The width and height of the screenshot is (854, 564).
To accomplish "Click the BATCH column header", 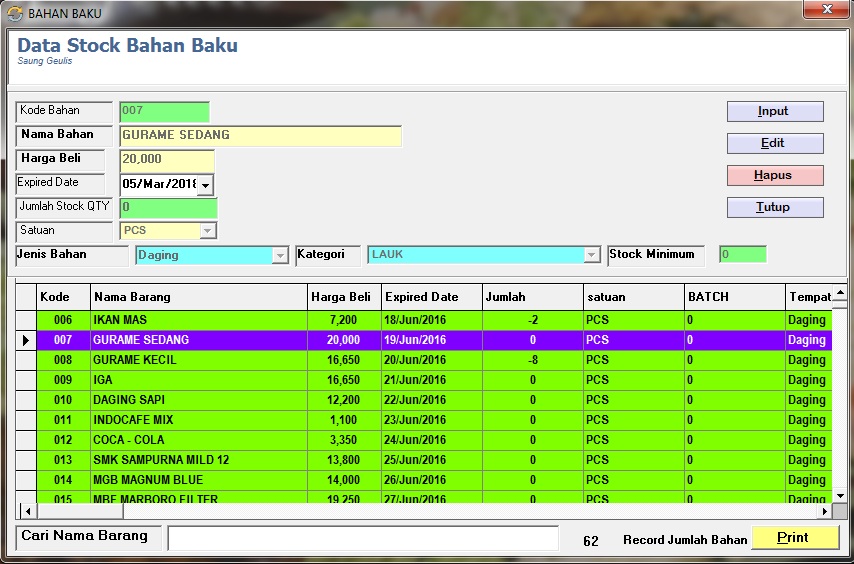I will [735, 297].
